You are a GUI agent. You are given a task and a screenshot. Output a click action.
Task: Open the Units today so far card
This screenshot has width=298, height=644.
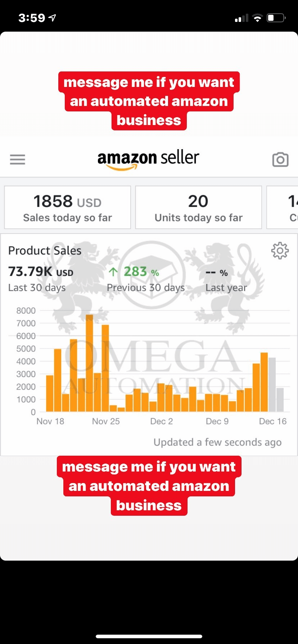point(198,207)
